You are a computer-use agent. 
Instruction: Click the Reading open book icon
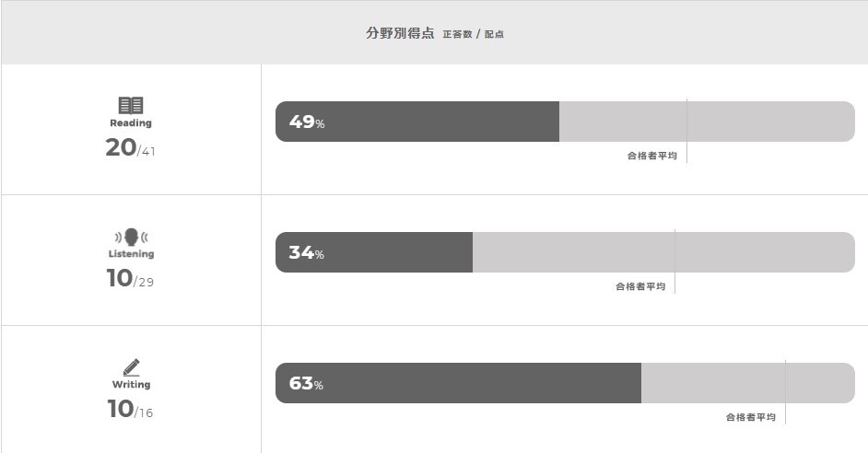(x=131, y=105)
